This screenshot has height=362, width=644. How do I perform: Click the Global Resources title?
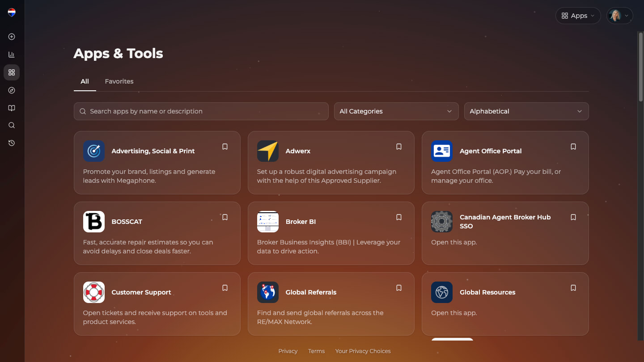(x=487, y=292)
